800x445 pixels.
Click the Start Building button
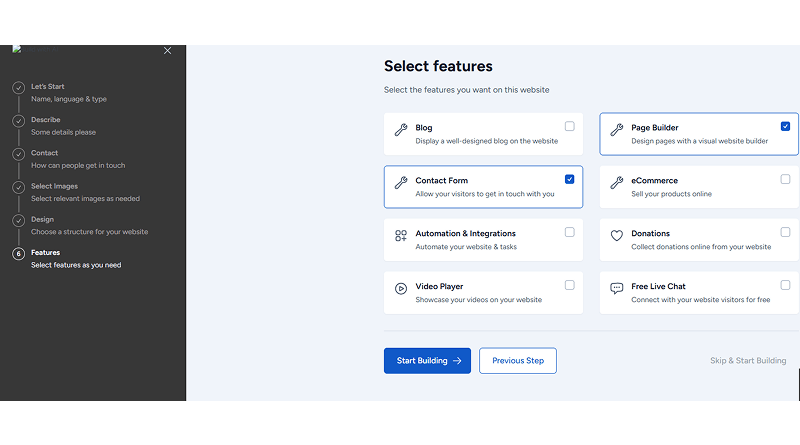click(427, 361)
